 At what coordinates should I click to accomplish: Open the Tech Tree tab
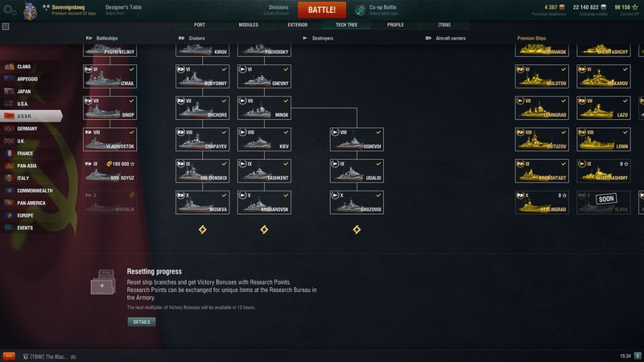coord(346,25)
